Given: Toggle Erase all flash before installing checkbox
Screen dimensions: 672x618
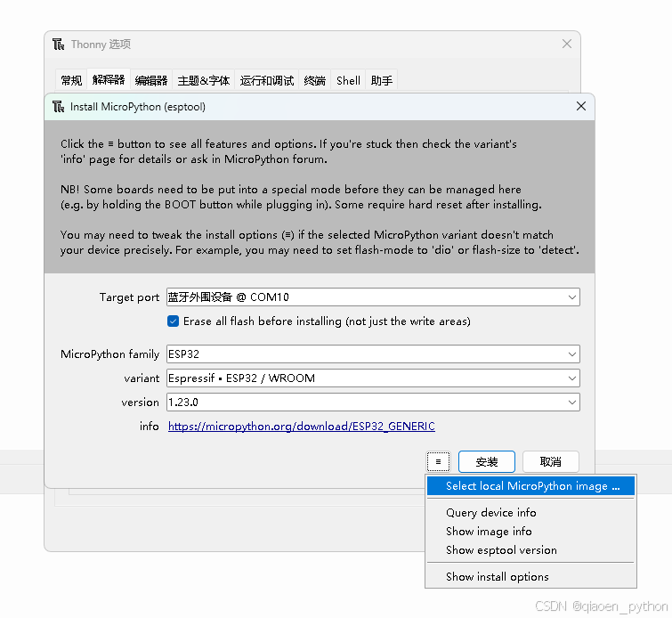Looking at the screenshot, I should tap(174, 321).
